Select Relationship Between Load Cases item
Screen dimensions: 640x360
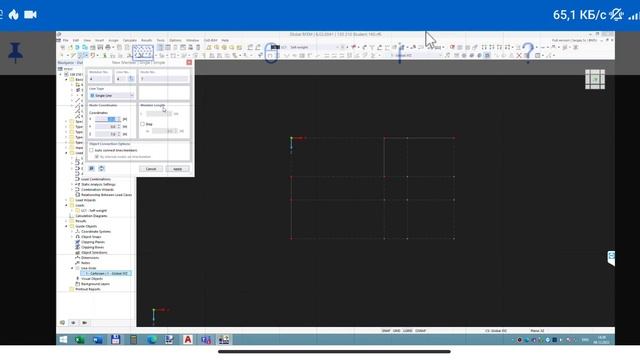[x=106, y=195]
